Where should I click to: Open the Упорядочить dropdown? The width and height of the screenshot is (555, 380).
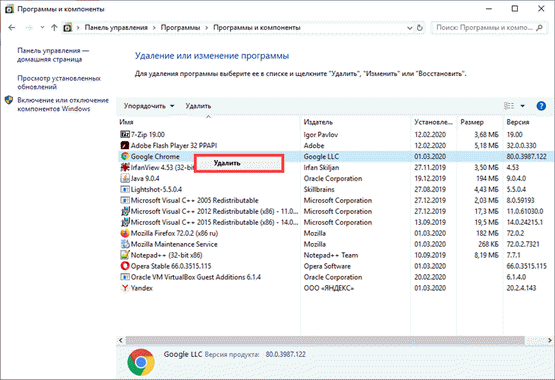[x=149, y=106]
